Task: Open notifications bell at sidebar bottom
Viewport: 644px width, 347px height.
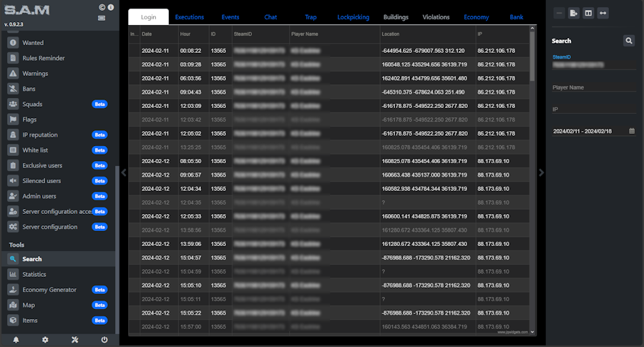Action: point(16,340)
